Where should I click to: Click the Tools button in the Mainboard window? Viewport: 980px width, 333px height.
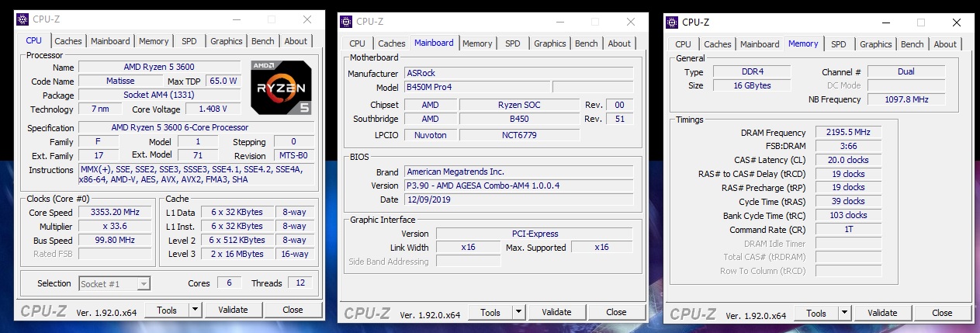490,312
